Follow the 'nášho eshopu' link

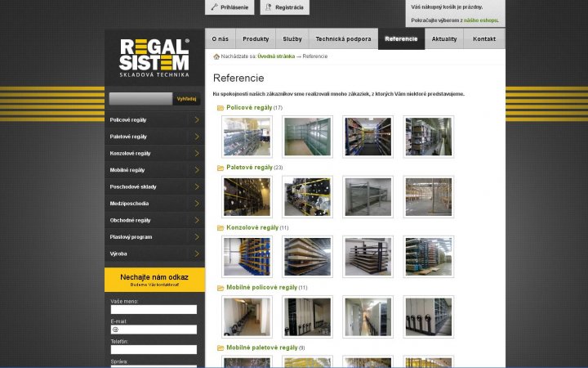(x=481, y=20)
